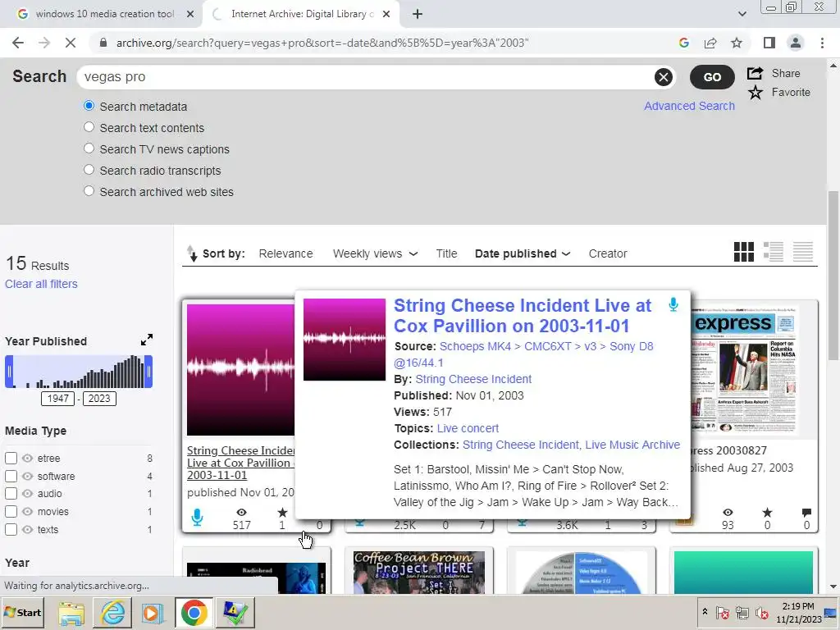Viewport: 840px width, 630px height.
Task: Switch to extended list view
Action: [x=773, y=252]
